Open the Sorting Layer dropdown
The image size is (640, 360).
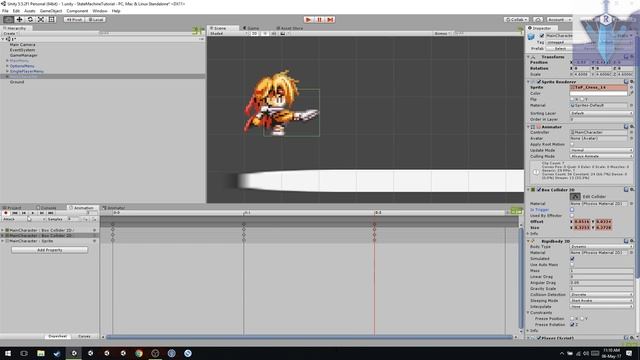[x=602, y=113]
